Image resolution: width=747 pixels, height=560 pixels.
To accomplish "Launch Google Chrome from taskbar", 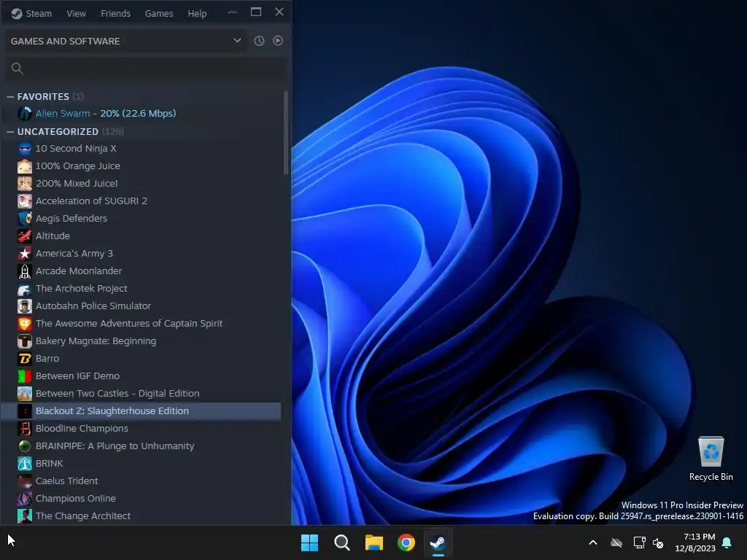I will (406, 542).
